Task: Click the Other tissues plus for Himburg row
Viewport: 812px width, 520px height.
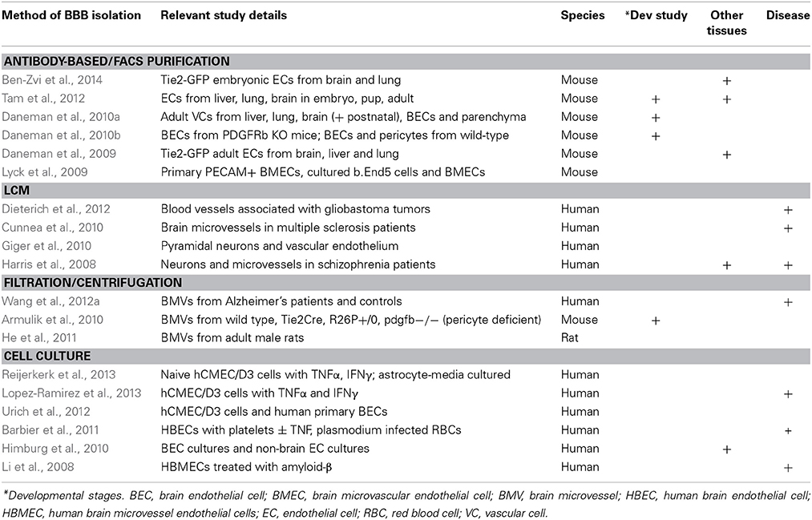Action: [x=726, y=449]
